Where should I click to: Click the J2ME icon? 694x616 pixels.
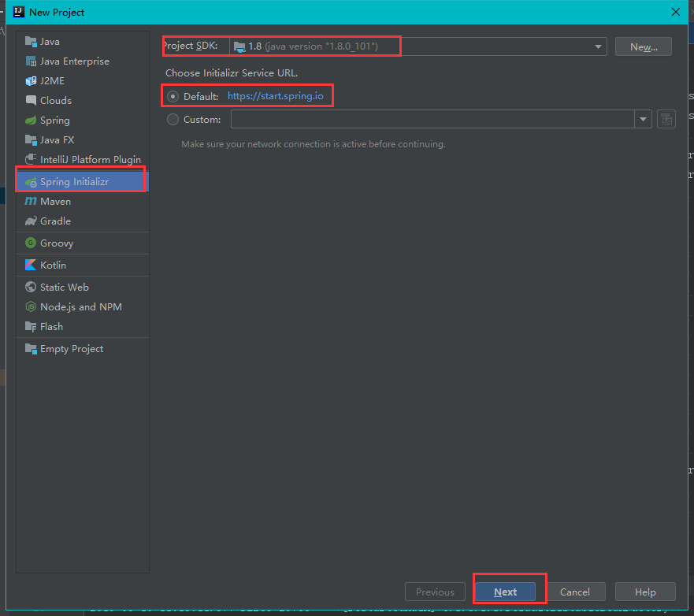(31, 81)
